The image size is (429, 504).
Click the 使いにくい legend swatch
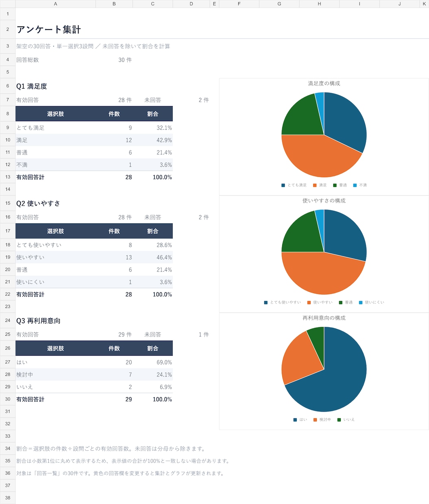(x=361, y=302)
